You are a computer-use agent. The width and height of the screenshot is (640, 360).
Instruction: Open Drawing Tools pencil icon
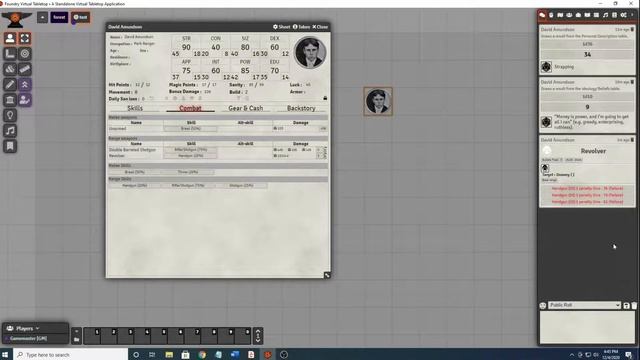[10, 84]
